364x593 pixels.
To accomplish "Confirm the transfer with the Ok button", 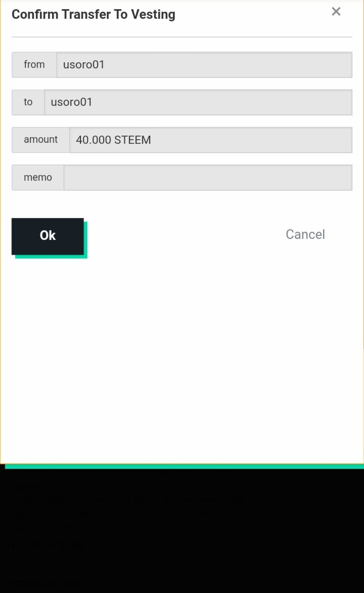I will click(48, 236).
